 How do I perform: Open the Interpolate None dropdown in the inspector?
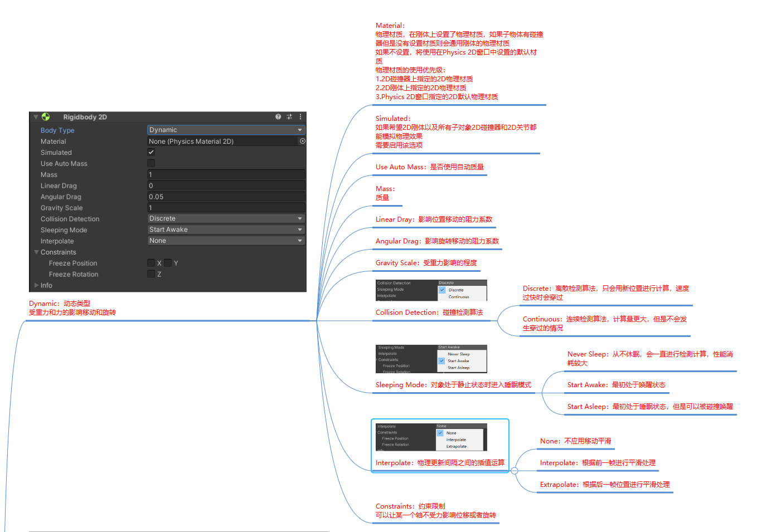(226, 241)
